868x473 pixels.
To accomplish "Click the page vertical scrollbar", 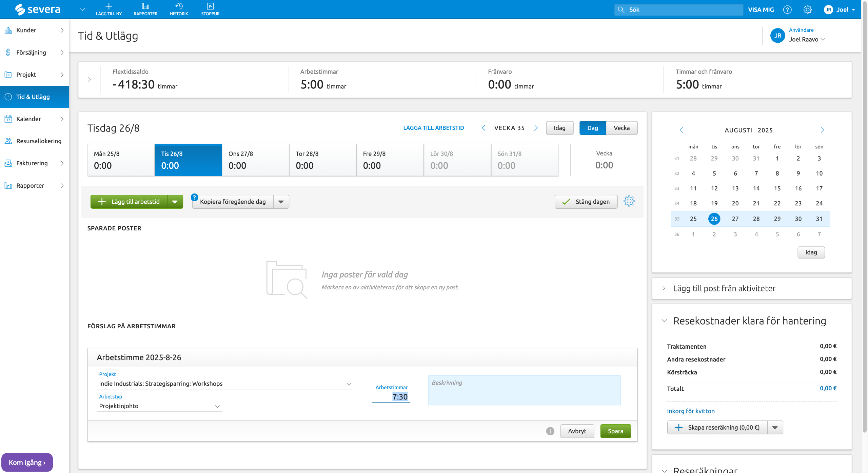I will 864,217.
